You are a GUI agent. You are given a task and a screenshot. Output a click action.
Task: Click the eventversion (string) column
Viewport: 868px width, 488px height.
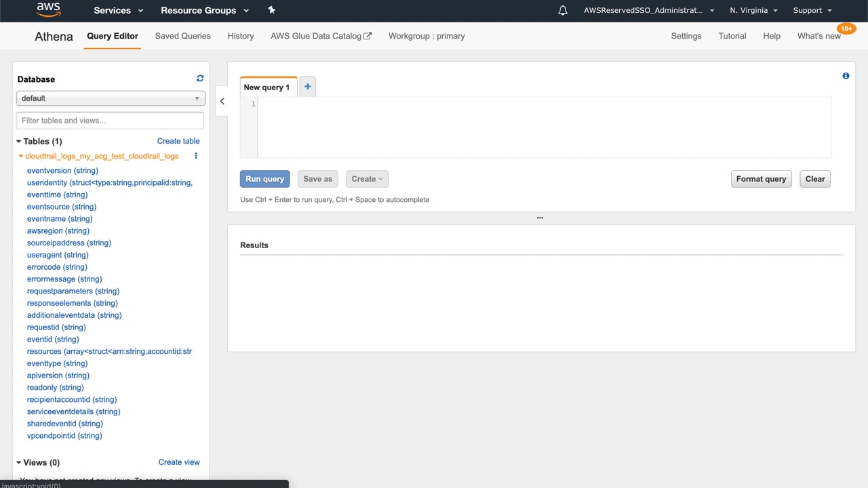pyautogui.click(x=62, y=171)
